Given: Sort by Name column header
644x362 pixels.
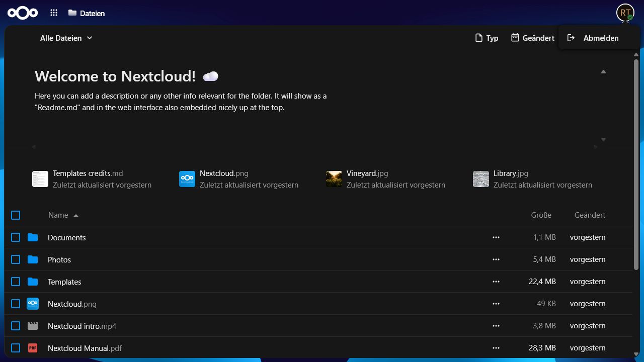Looking at the screenshot, I should point(63,215).
